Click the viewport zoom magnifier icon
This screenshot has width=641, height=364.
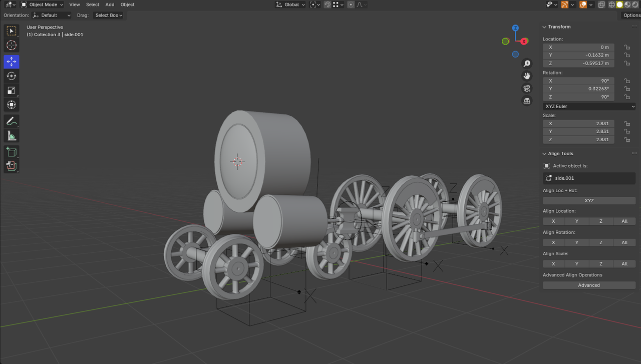[527, 64]
